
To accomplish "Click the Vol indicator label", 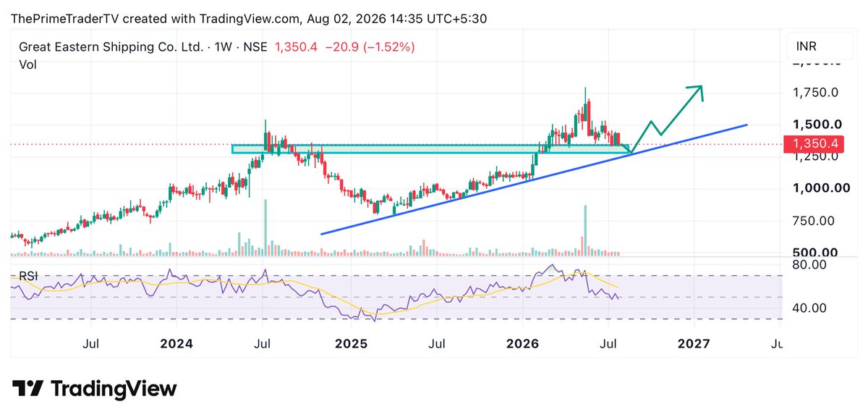I will (x=27, y=64).
